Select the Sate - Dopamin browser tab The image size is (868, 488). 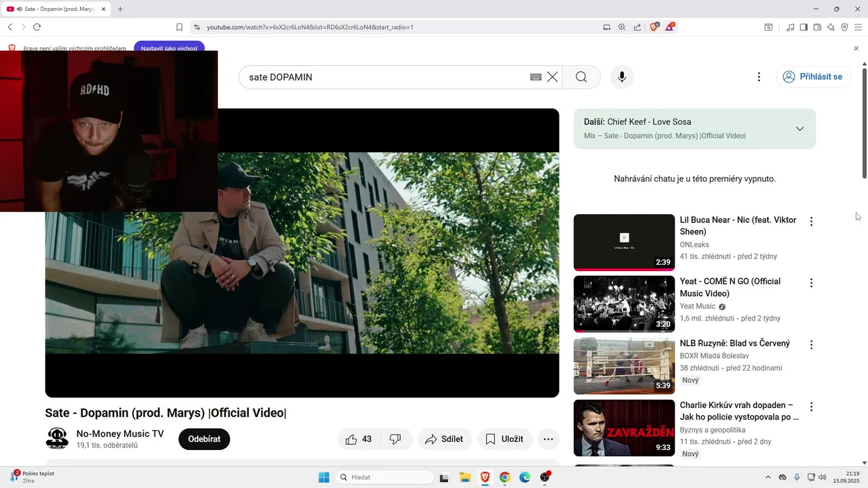(56, 9)
